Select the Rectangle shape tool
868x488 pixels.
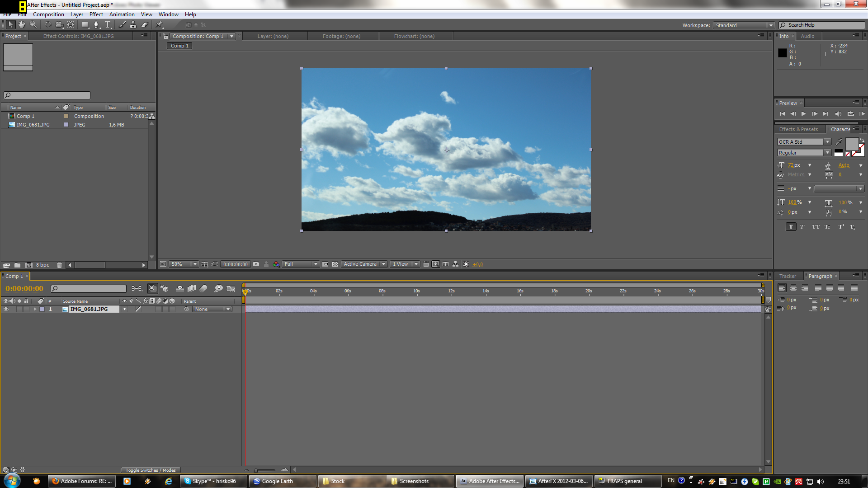[85, 25]
